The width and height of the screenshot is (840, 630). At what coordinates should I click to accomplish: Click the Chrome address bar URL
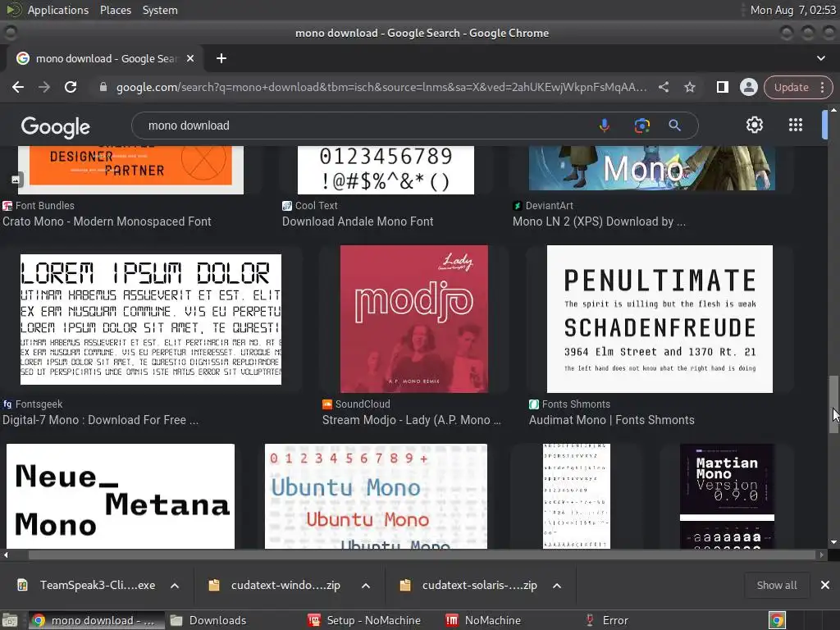point(381,87)
